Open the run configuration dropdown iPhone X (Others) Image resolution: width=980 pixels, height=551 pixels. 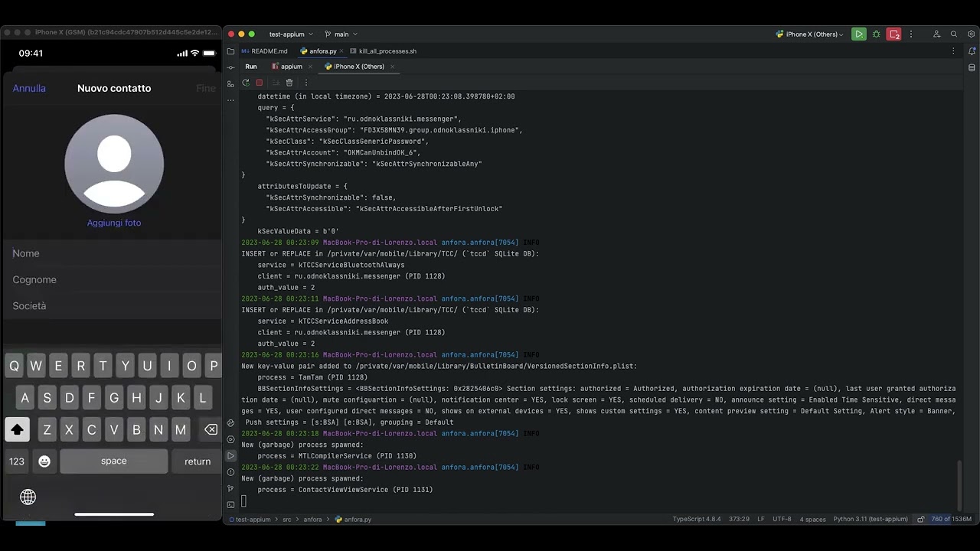(x=810, y=34)
